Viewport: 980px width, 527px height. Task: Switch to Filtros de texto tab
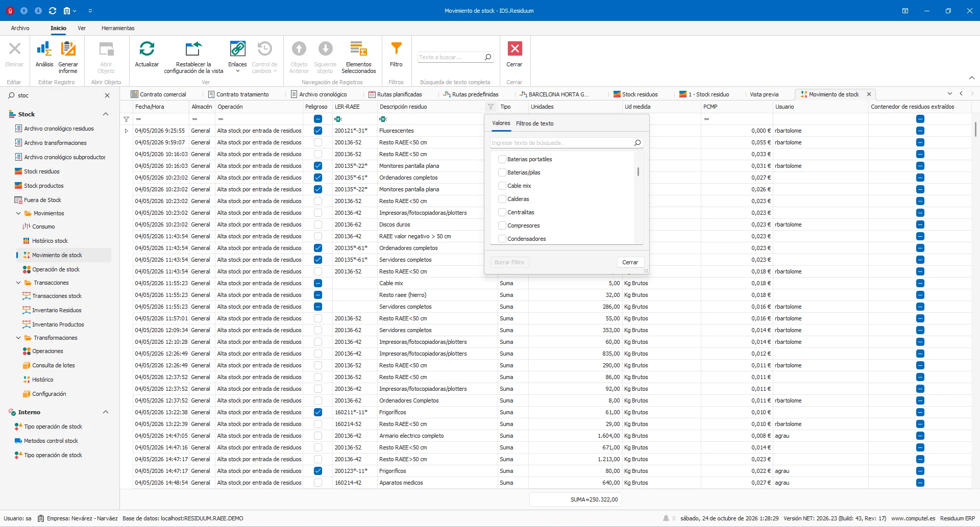coord(534,123)
